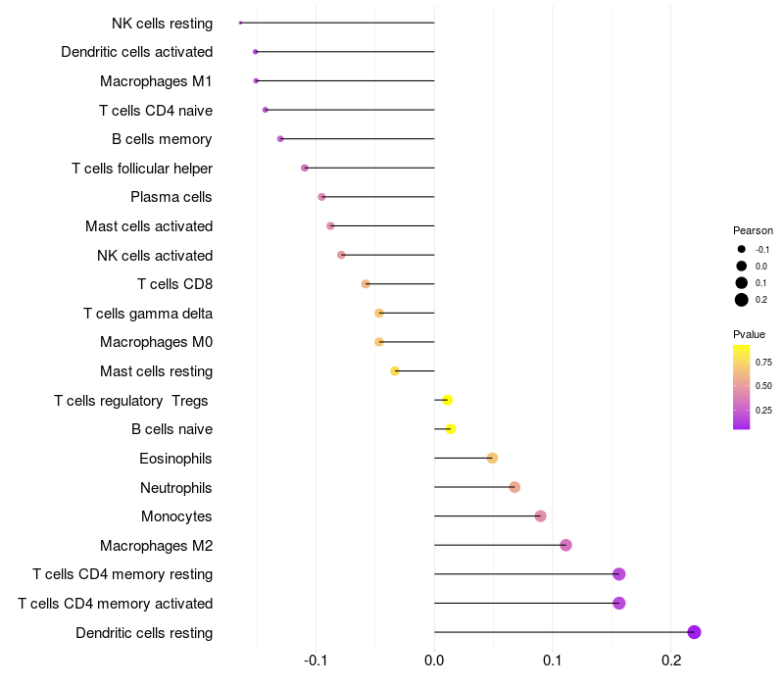Image resolution: width=784 pixels, height=686 pixels.
Task: Click the T cells CD8 axis label
Action: pyautogui.click(x=175, y=284)
